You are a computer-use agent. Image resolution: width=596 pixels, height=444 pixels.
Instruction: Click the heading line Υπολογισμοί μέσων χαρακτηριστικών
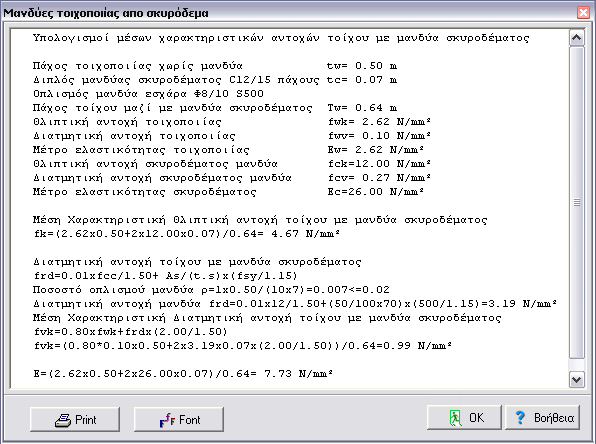coord(281,38)
